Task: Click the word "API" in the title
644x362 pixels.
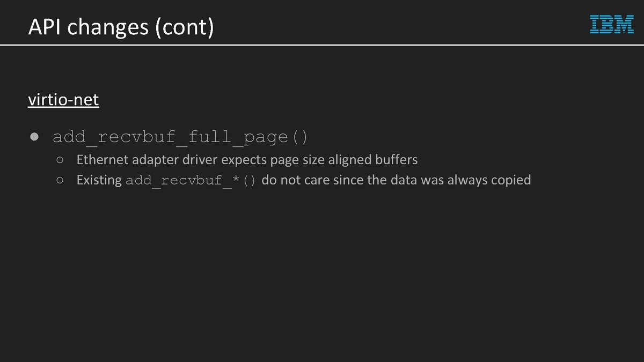Action: click(46, 27)
